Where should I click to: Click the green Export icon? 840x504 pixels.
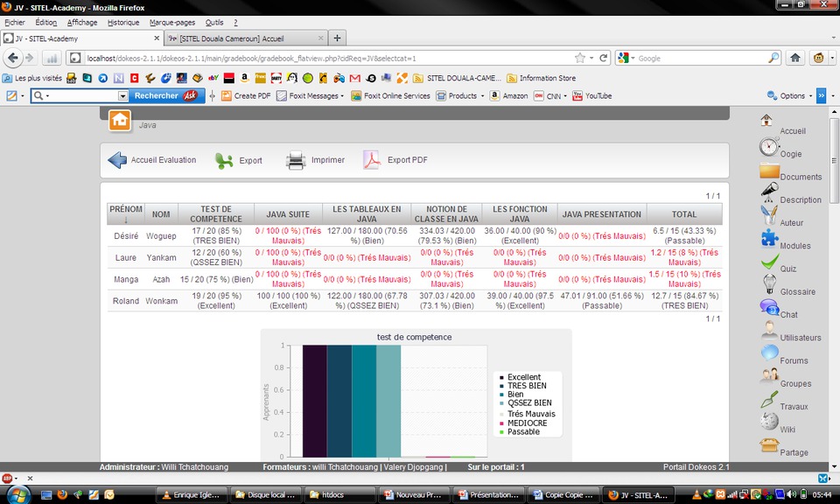[x=224, y=160]
